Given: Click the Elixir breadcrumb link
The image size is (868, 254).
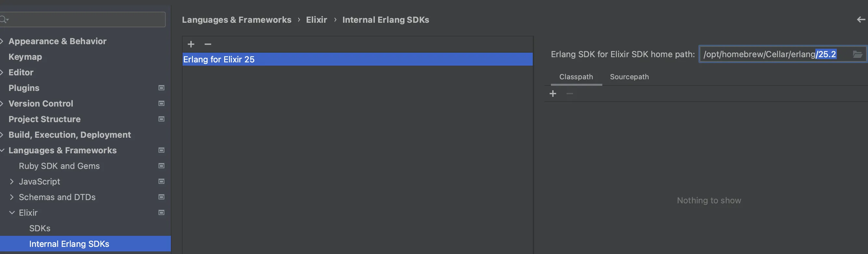Looking at the screenshot, I should [x=316, y=20].
